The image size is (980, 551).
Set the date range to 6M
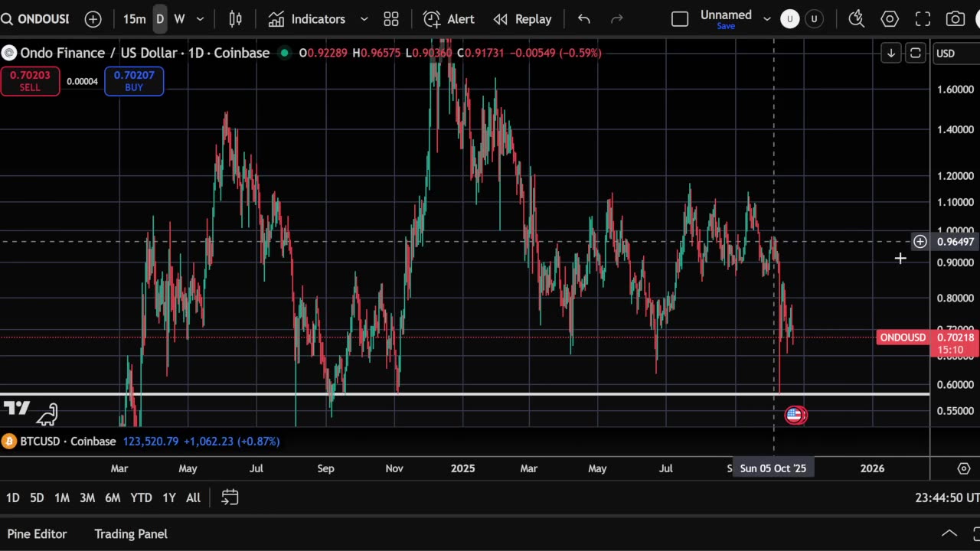[x=113, y=497]
